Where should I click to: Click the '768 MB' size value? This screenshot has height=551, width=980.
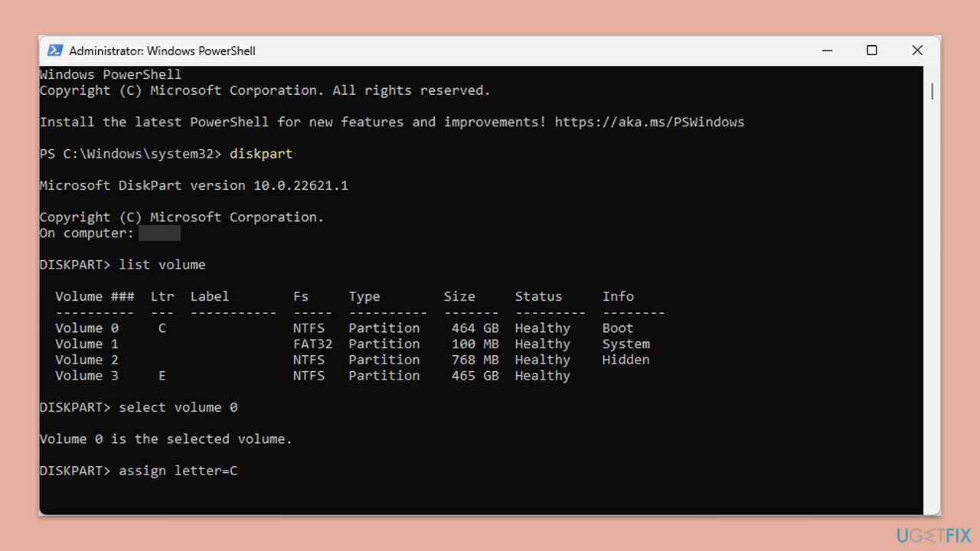[475, 360]
